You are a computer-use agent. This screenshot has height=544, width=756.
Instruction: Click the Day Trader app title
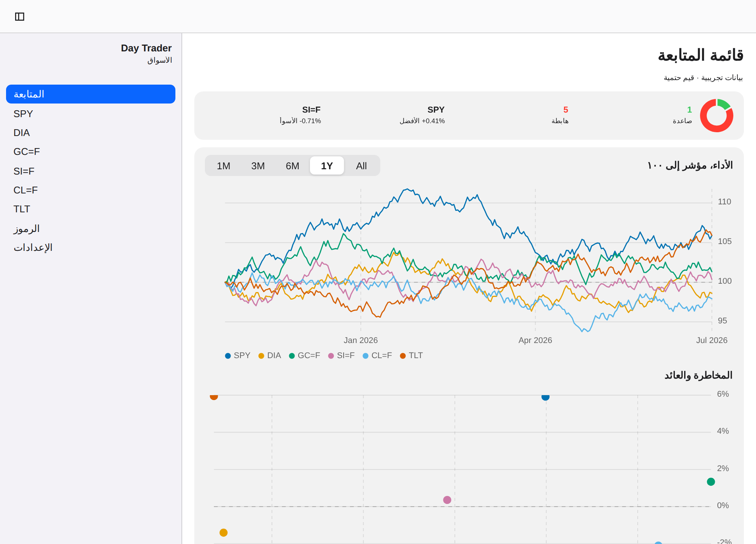146,48
